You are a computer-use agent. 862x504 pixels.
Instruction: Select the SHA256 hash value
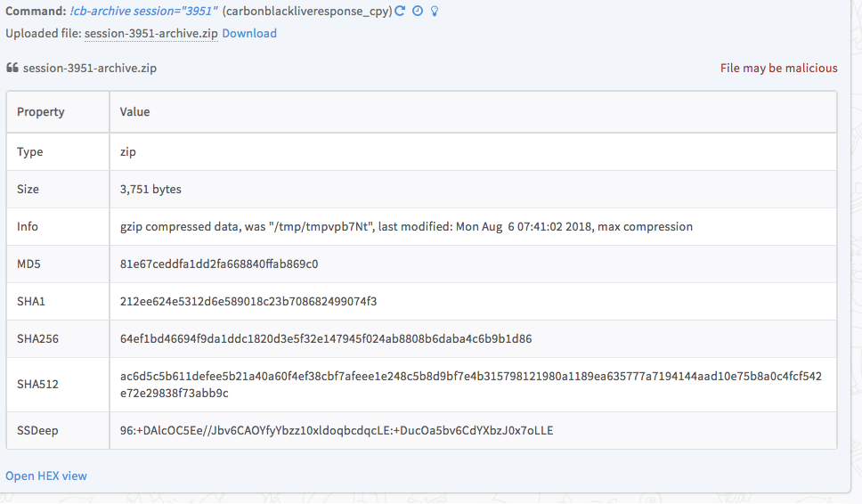pyautogui.click(x=326, y=338)
